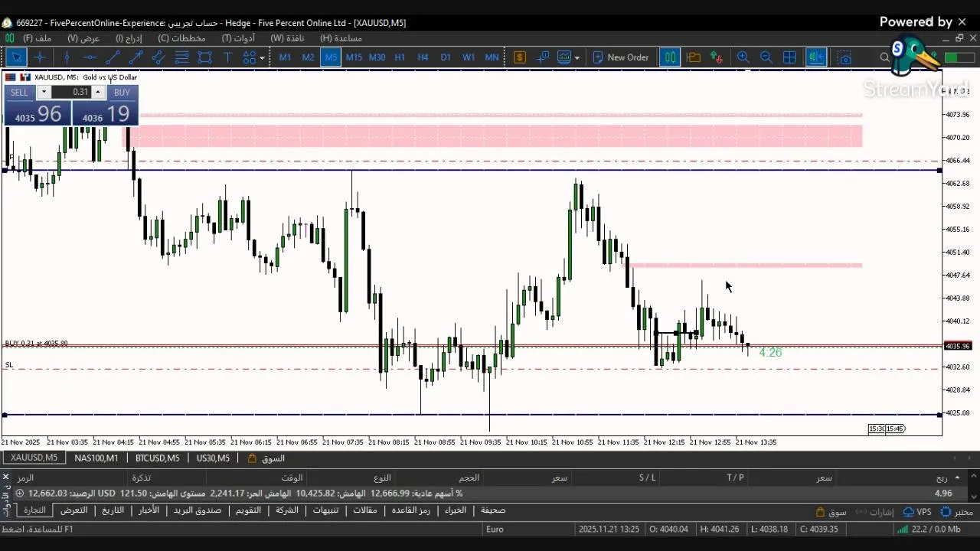
Task: Click the search magnifier icon
Action: pos(885,57)
